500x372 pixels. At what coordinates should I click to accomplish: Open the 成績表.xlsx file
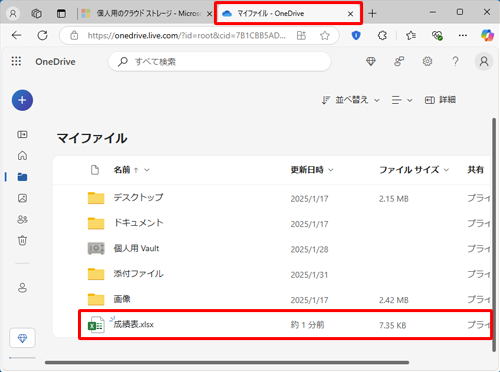pyautogui.click(x=134, y=324)
